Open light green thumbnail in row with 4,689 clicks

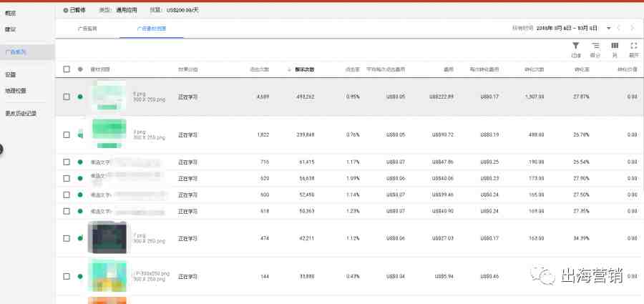click(108, 96)
